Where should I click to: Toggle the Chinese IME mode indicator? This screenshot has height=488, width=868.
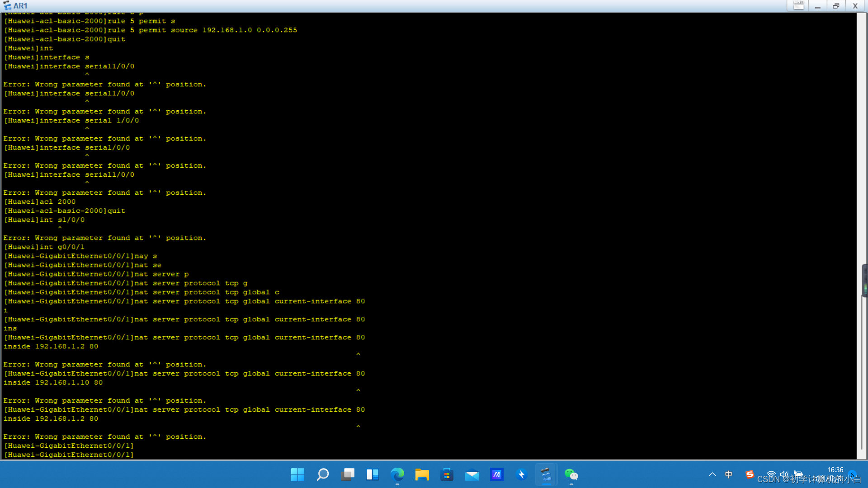[x=728, y=474]
